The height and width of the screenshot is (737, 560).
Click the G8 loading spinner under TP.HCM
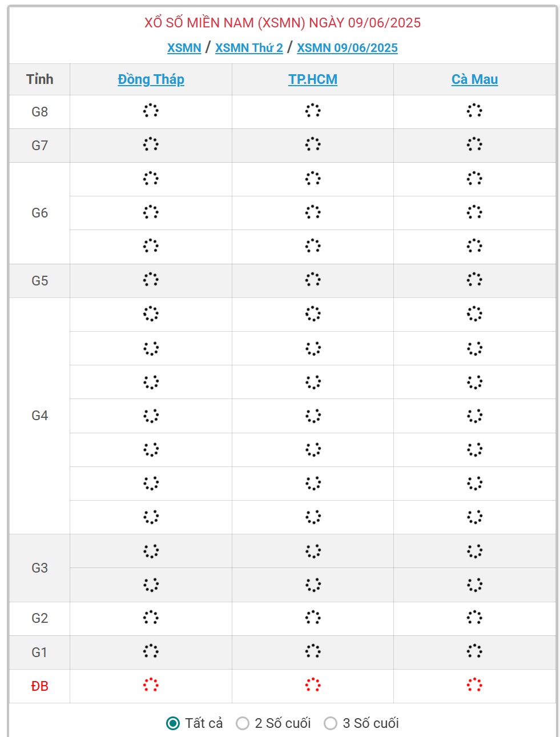click(313, 111)
